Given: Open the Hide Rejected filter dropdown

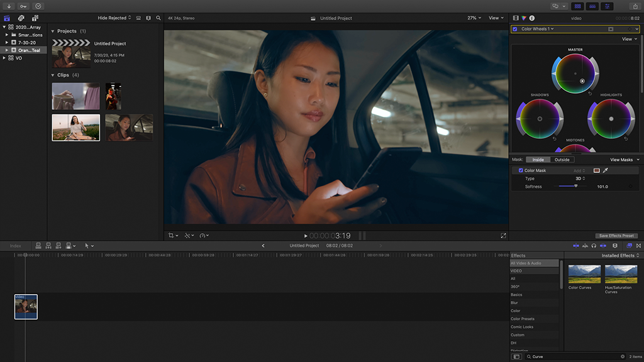Looking at the screenshot, I should 114,18.
